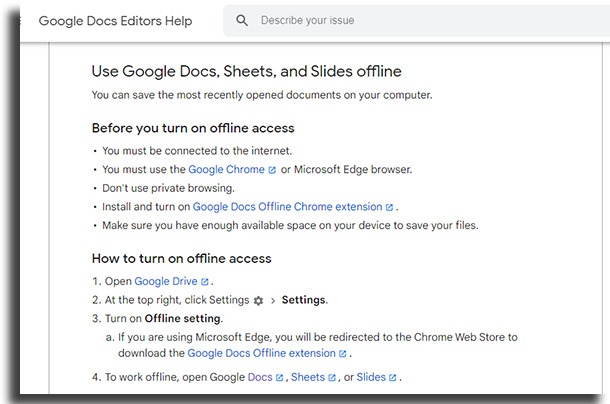Click external-link icon after Chrome extension link

pyautogui.click(x=389, y=207)
